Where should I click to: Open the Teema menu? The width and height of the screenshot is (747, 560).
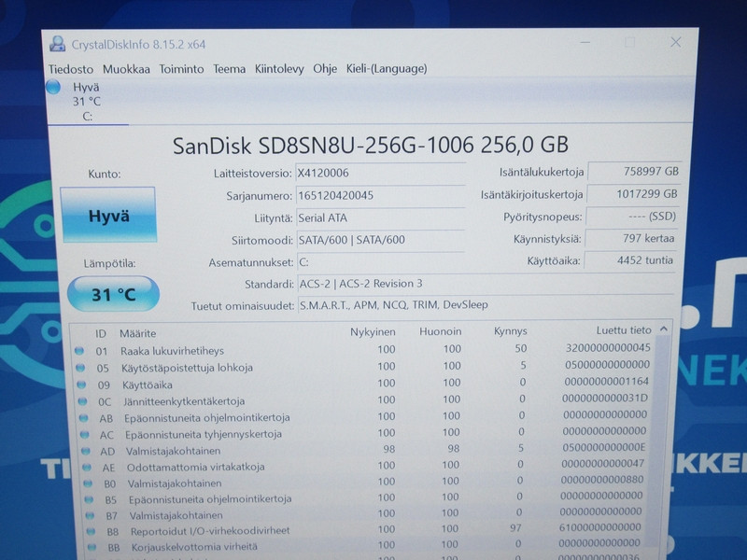coord(229,69)
